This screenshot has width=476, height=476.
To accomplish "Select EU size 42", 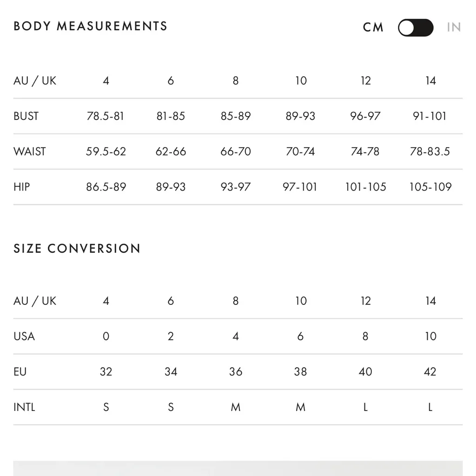I will point(430,372).
